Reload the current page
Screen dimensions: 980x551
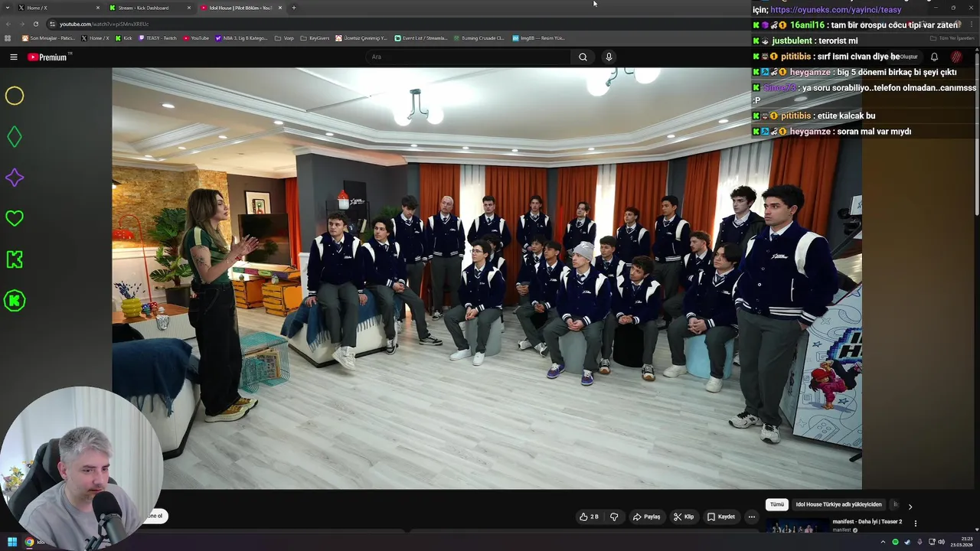point(35,24)
